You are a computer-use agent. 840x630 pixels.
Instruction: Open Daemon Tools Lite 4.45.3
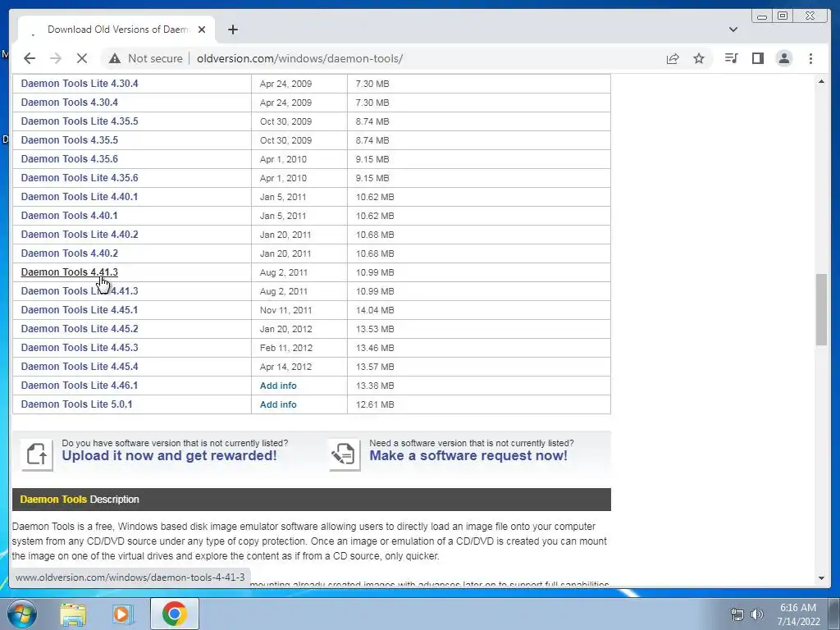pyautogui.click(x=80, y=348)
